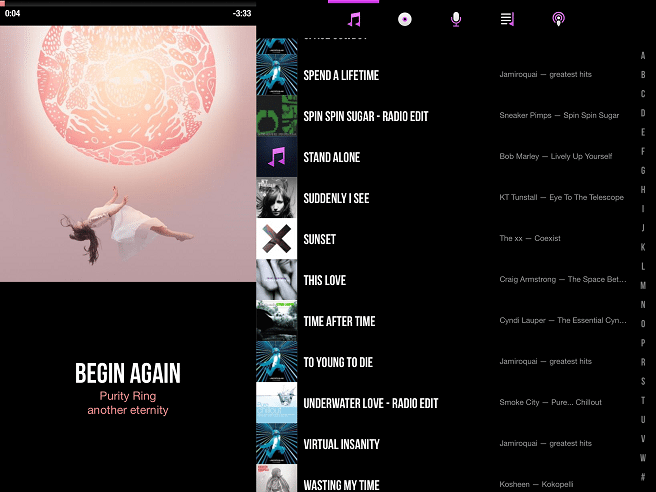Jump to letter D in index

tap(643, 113)
